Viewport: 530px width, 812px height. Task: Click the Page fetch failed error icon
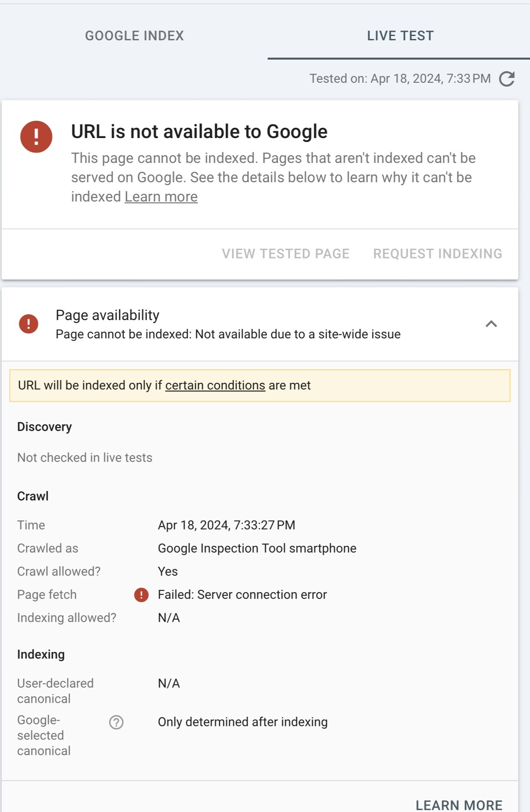pos(141,595)
